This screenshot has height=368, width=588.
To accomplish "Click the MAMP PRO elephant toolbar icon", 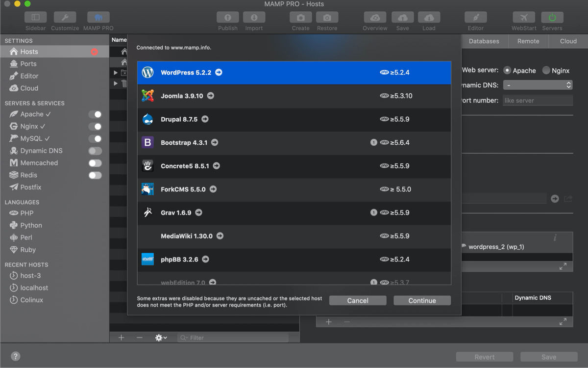I will (98, 17).
